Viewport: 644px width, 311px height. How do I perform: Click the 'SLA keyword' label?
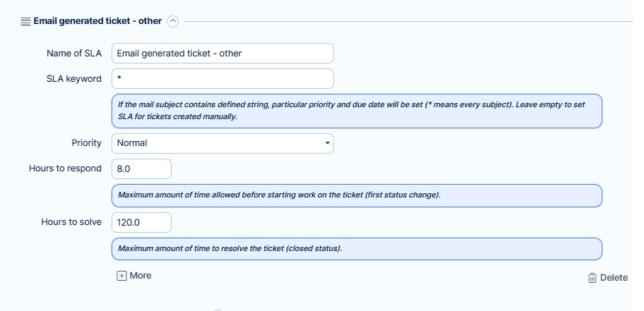(69, 79)
